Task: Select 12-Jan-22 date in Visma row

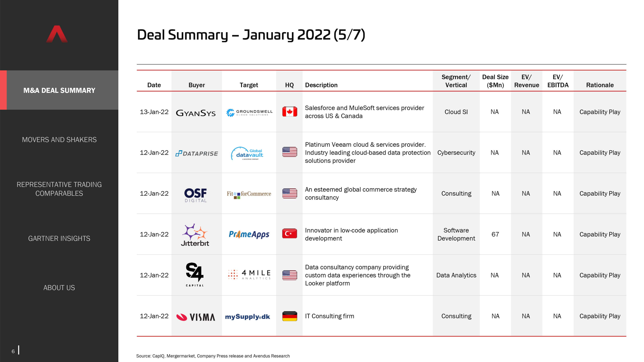Action: 154,316
